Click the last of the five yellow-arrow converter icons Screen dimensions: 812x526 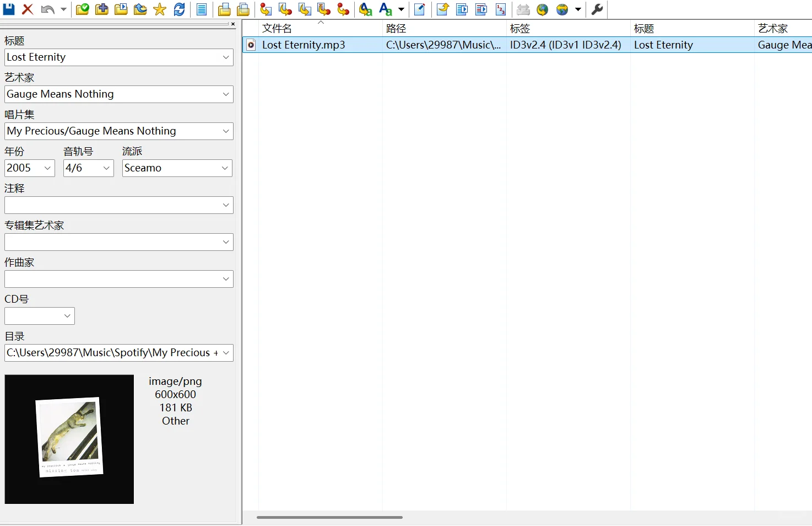point(343,9)
